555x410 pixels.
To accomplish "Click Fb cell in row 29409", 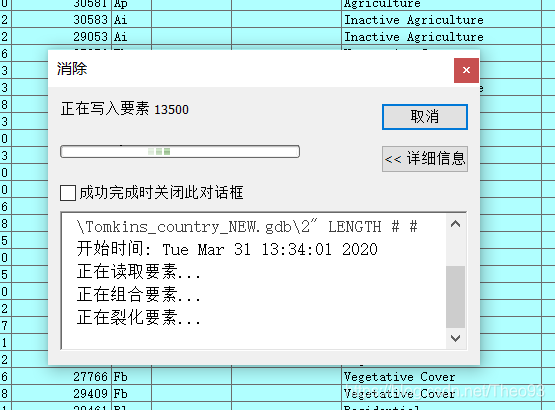I will click(131, 393).
